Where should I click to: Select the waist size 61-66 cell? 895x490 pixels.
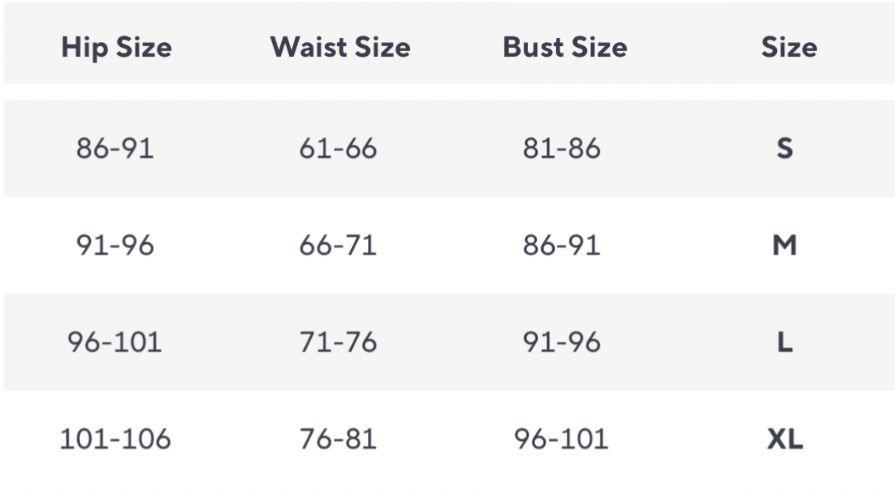[338, 148]
